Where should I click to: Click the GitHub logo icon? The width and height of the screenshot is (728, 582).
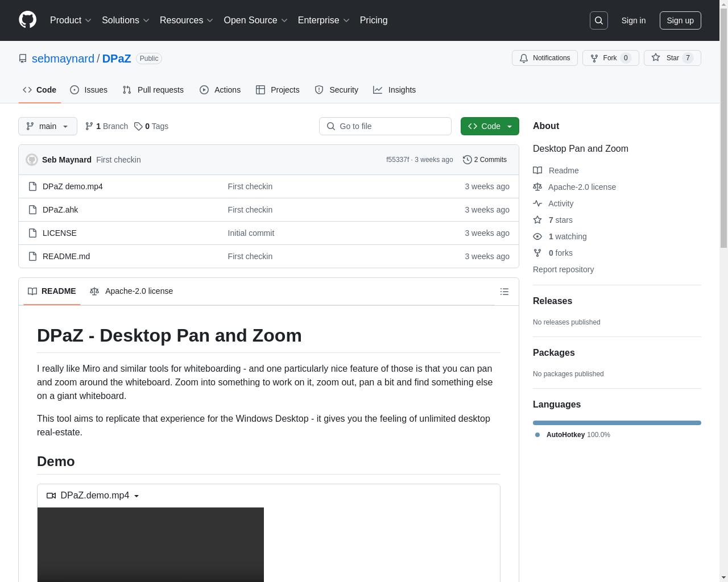coord(27,20)
